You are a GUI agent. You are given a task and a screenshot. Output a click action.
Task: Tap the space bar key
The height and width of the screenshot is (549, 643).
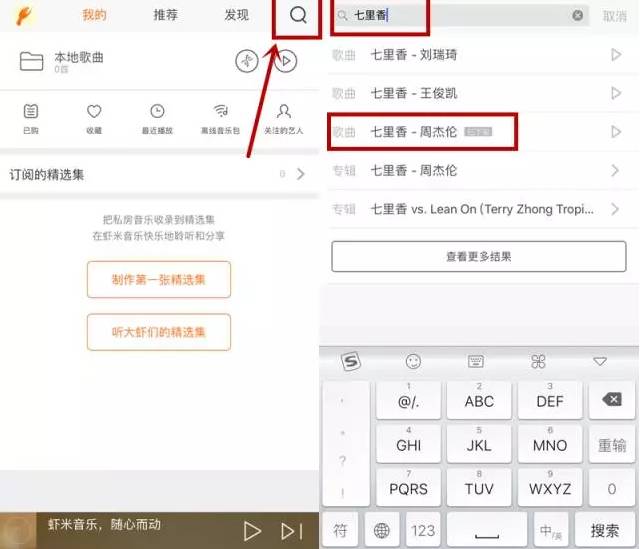click(x=487, y=531)
